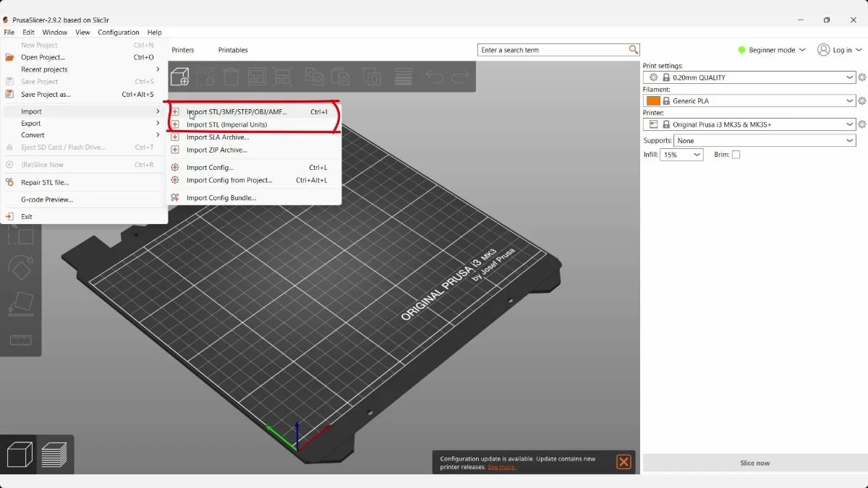Switch to the sliced layers preview view
868x488 pixels.
coord(54,455)
